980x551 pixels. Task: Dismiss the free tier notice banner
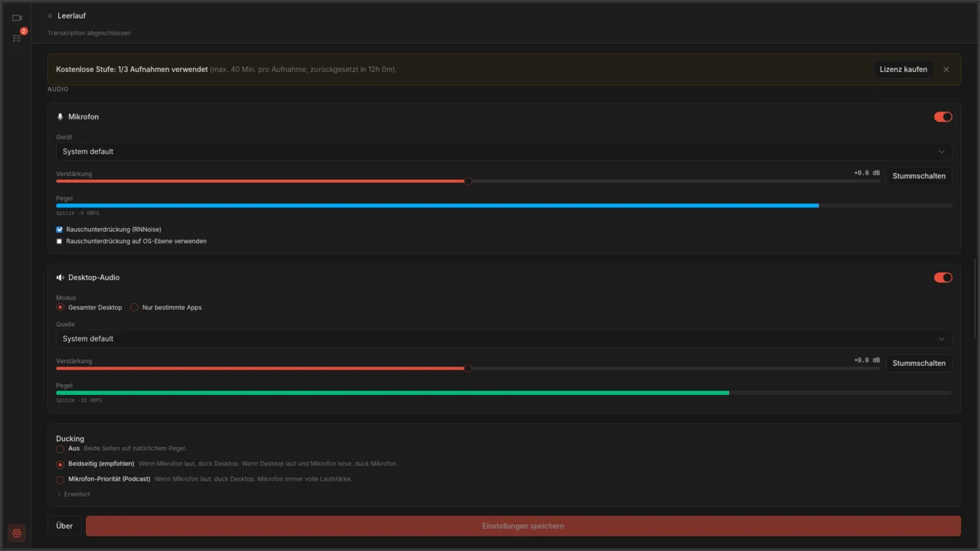click(946, 70)
